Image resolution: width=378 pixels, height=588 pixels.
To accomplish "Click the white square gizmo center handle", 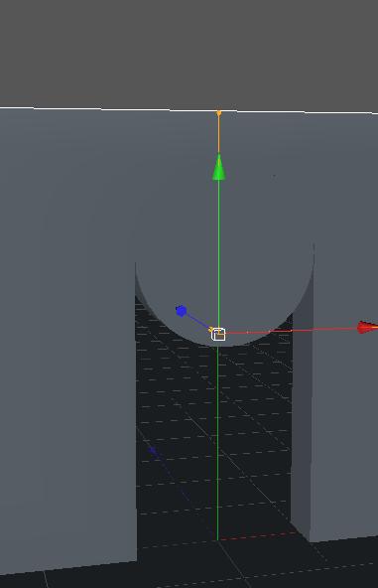I will pyautogui.click(x=218, y=334).
